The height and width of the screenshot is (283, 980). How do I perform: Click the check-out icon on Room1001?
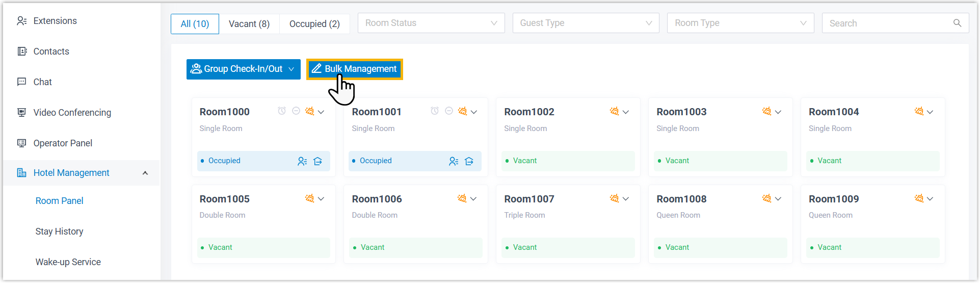[469, 161]
